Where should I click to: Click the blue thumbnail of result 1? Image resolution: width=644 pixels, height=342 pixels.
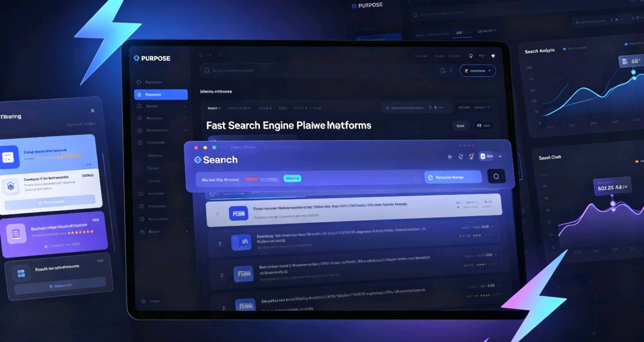238,214
